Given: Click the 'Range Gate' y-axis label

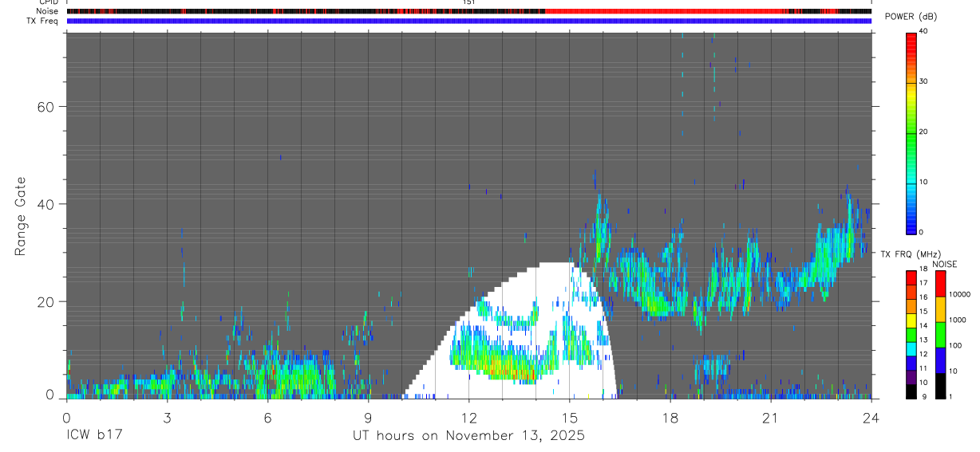Looking at the screenshot, I should (x=22, y=216).
